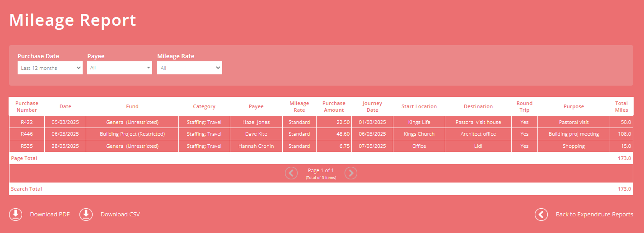Screen dimensions: 644x233
Task: Sort by Total Miles column header
Action: 621,107
